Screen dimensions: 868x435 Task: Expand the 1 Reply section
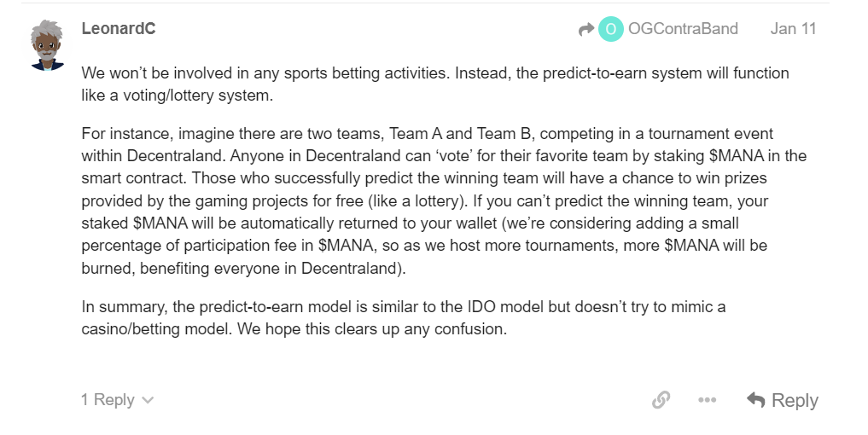[108, 400]
